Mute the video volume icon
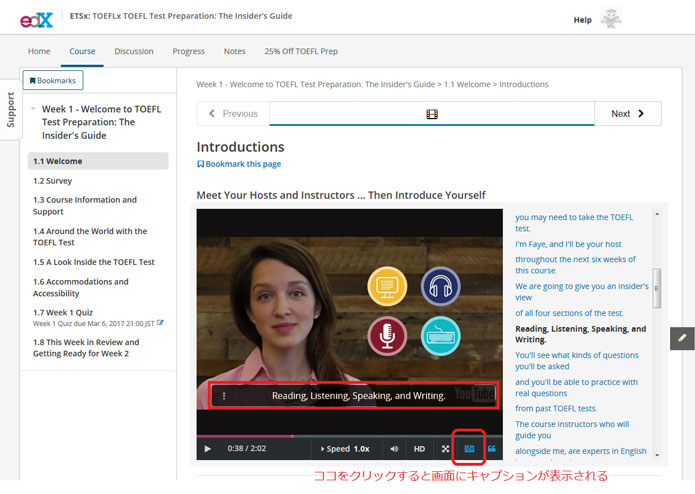This screenshot has height=494, width=695. tap(394, 448)
